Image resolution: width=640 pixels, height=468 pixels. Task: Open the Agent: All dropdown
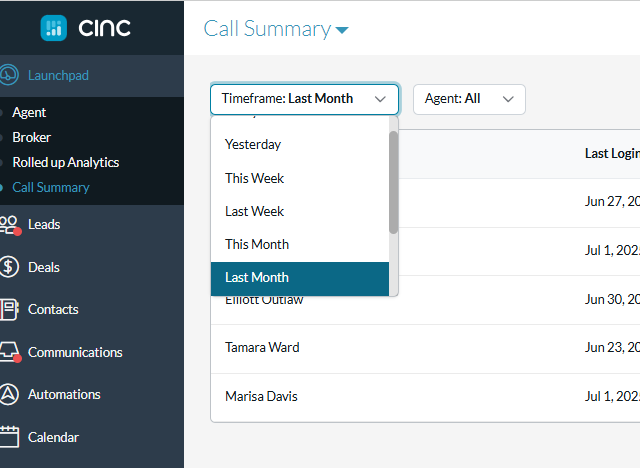point(469,99)
